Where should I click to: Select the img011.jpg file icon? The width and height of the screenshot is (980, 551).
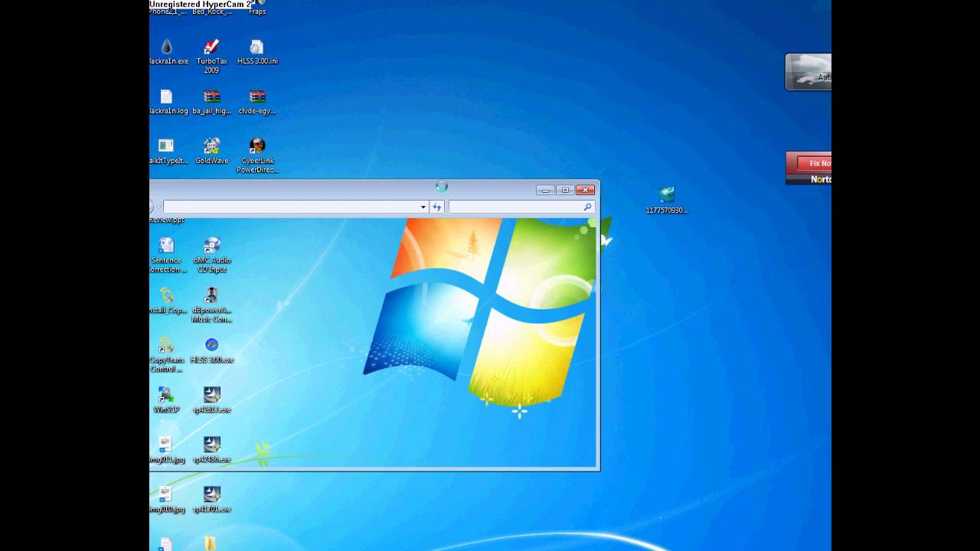(x=166, y=451)
